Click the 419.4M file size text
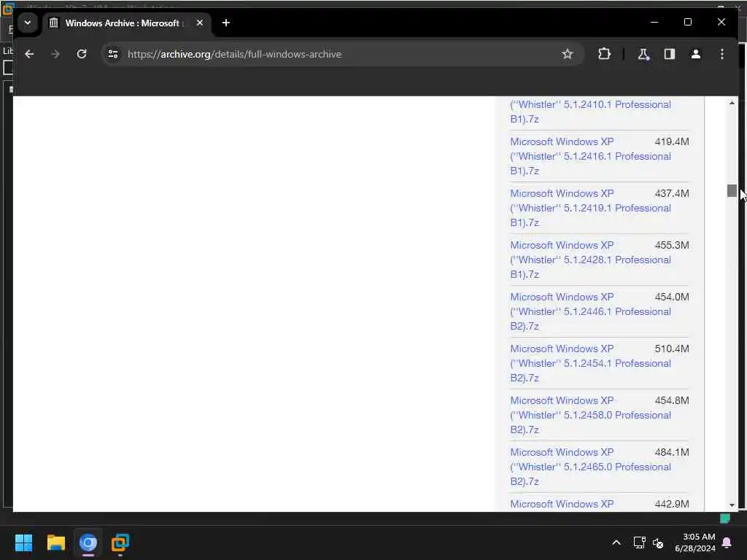The image size is (747, 560). click(672, 141)
